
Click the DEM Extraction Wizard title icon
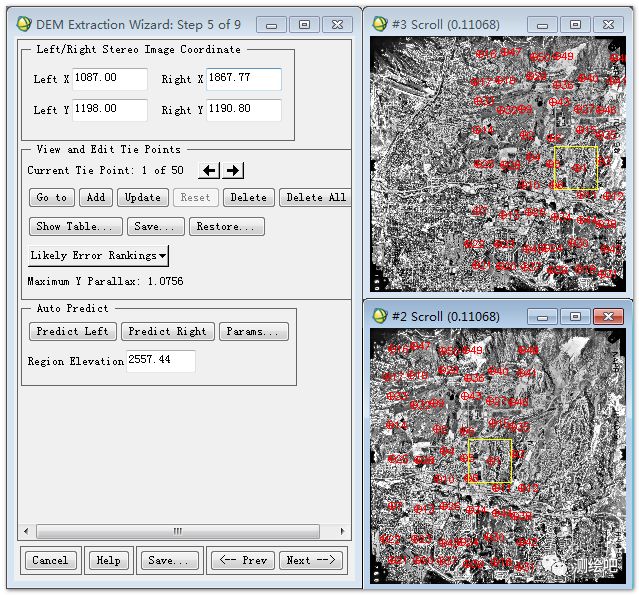(x=23, y=23)
